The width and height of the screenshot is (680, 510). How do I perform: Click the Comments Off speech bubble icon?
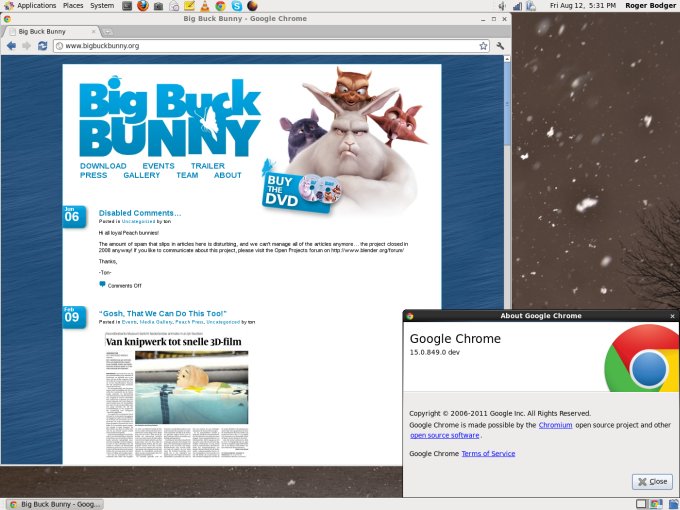(x=102, y=284)
